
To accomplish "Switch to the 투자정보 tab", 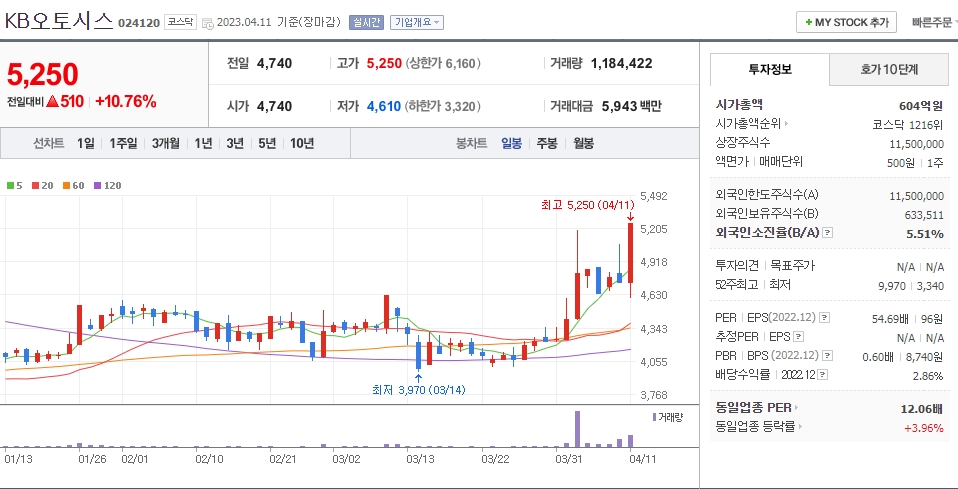I will point(770,69).
